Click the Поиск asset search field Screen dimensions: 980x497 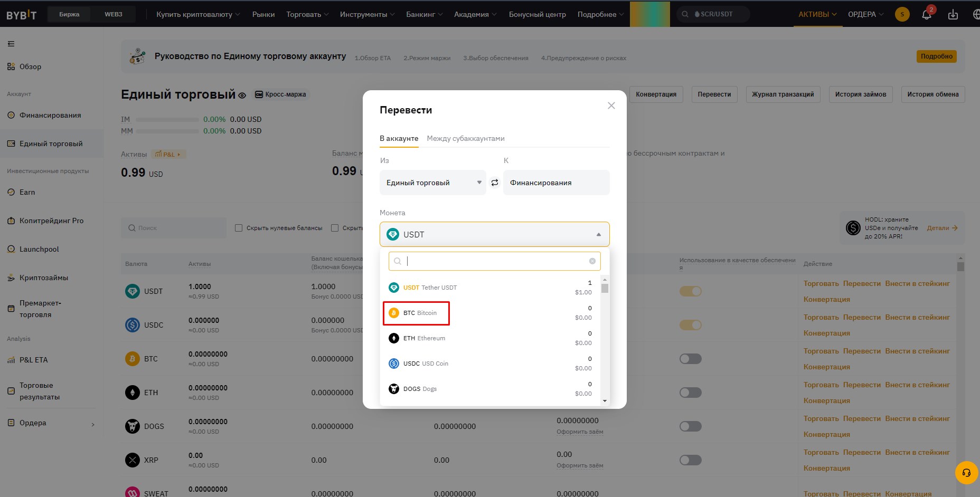[174, 228]
